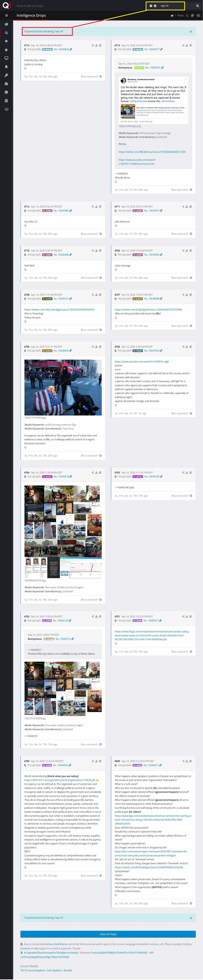The width and height of the screenshot is (203, 980).
Task: Open Gab @qalerts link
Action: (x=54, y=970)
